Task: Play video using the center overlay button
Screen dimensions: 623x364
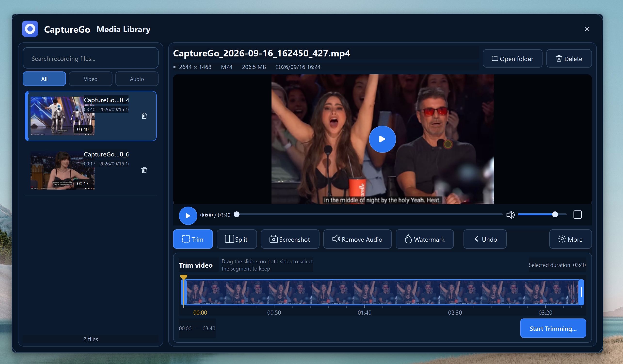Action: [382, 139]
